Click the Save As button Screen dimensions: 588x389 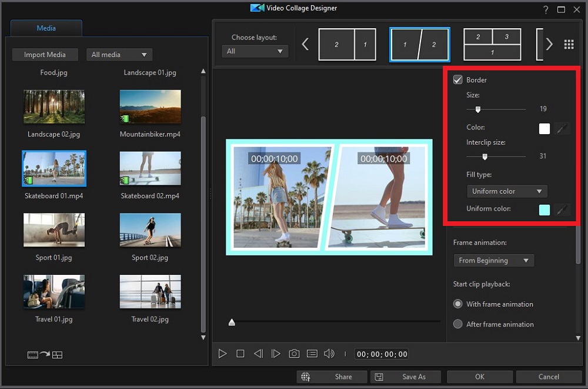(405, 377)
